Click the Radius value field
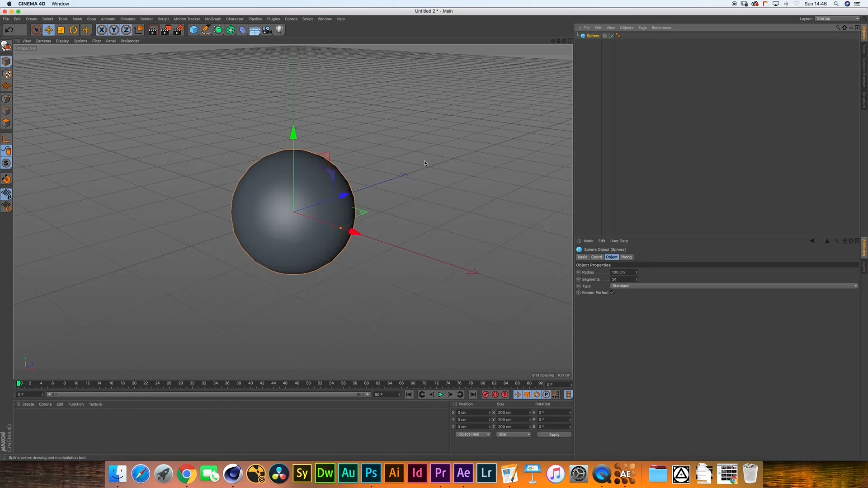 coord(623,272)
